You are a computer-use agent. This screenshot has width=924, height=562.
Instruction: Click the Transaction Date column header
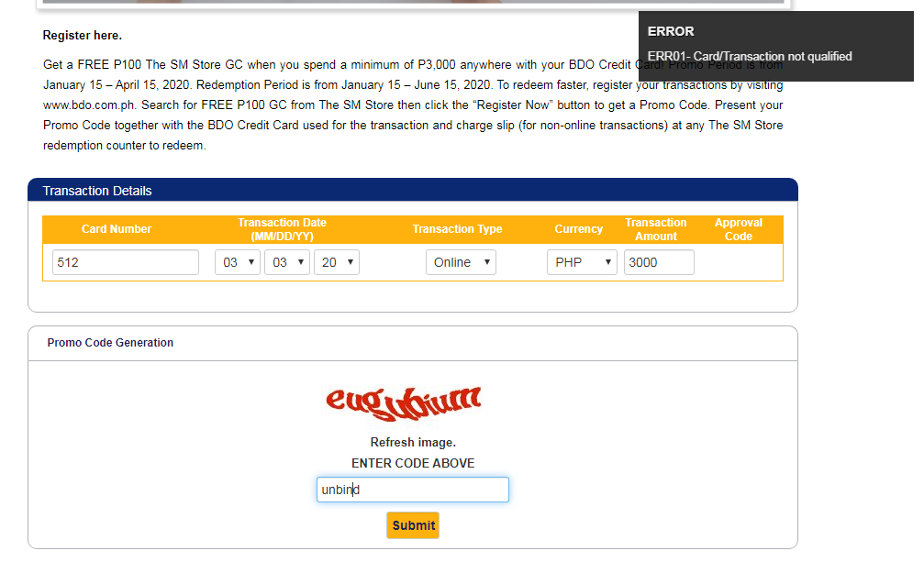[282, 229]
